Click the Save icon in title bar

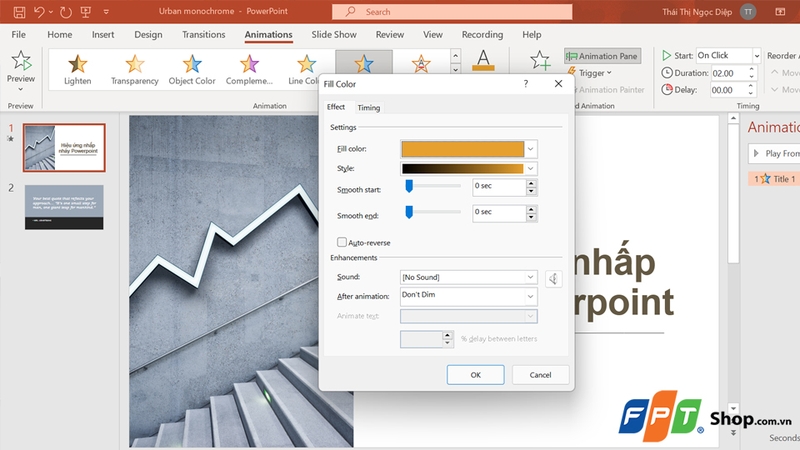[x=19, y=12]
